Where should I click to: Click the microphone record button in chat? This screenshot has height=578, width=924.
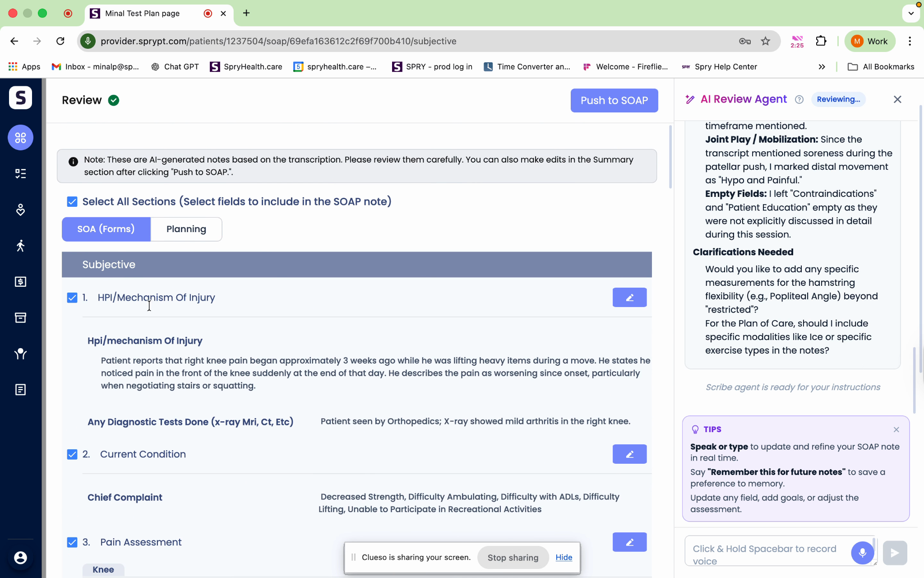[862, 553]
